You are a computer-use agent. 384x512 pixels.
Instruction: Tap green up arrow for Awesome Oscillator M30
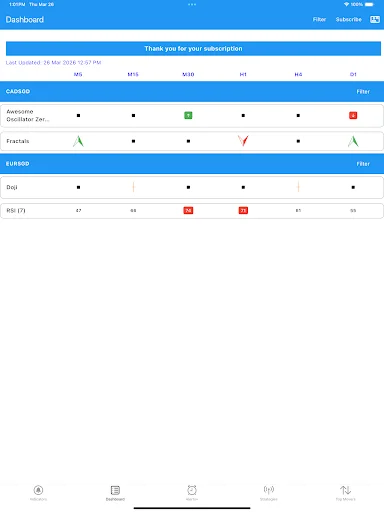click(x=188, y=115)
